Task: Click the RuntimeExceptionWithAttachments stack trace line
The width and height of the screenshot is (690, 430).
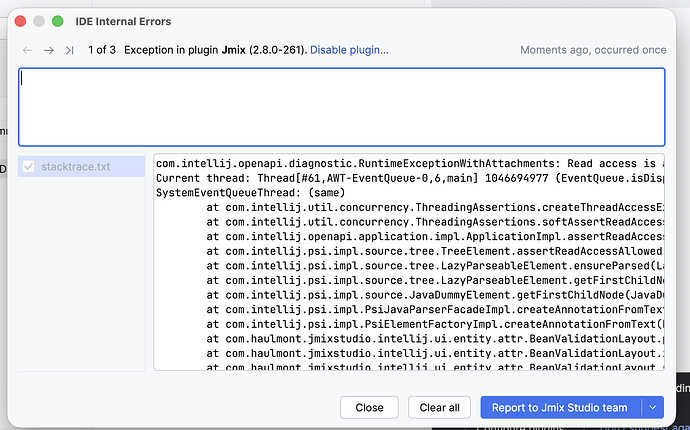Action: (x=409, y=164)
